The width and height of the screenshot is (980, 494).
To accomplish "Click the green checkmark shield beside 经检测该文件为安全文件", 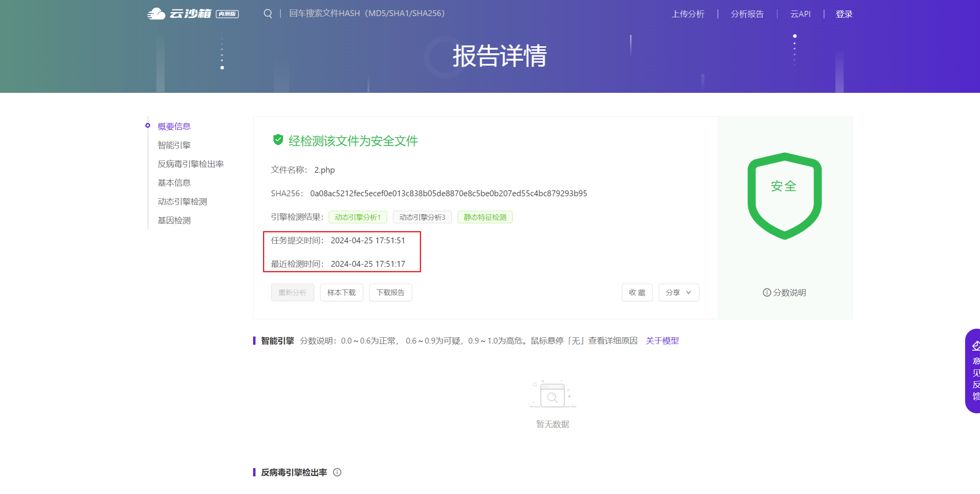I will pos(278,139).
